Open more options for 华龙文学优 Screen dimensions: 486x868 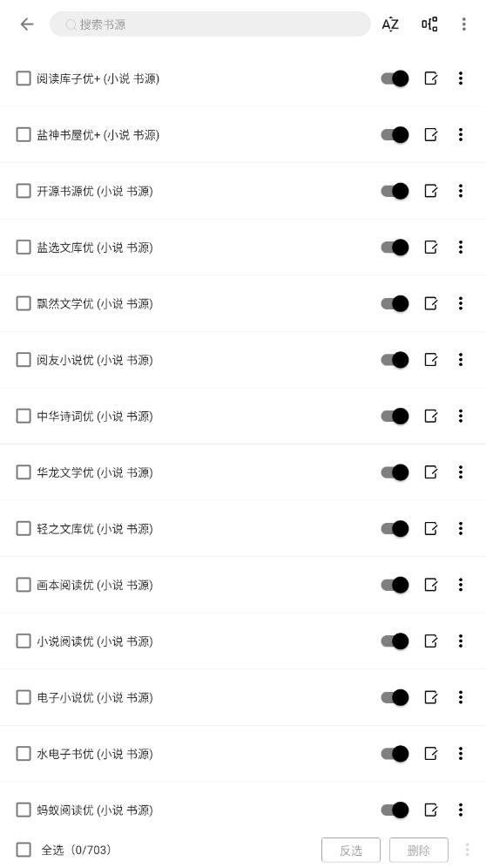461,472
